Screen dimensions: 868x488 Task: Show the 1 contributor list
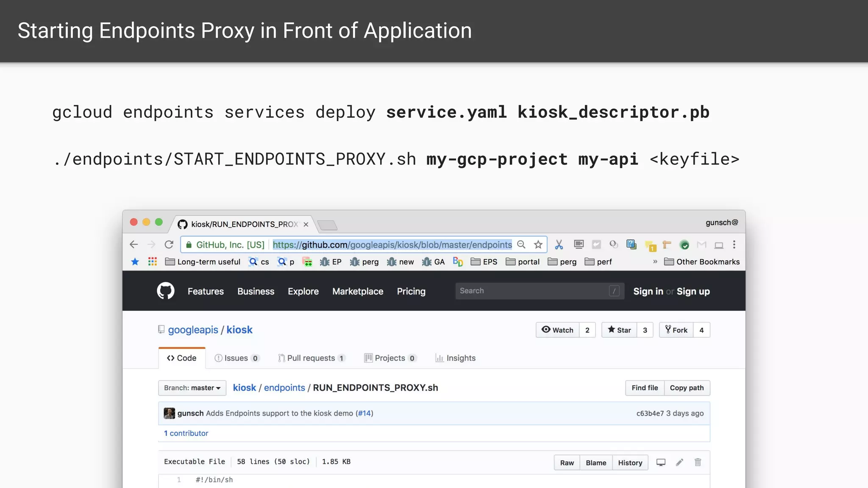click(x=186, y=433)
